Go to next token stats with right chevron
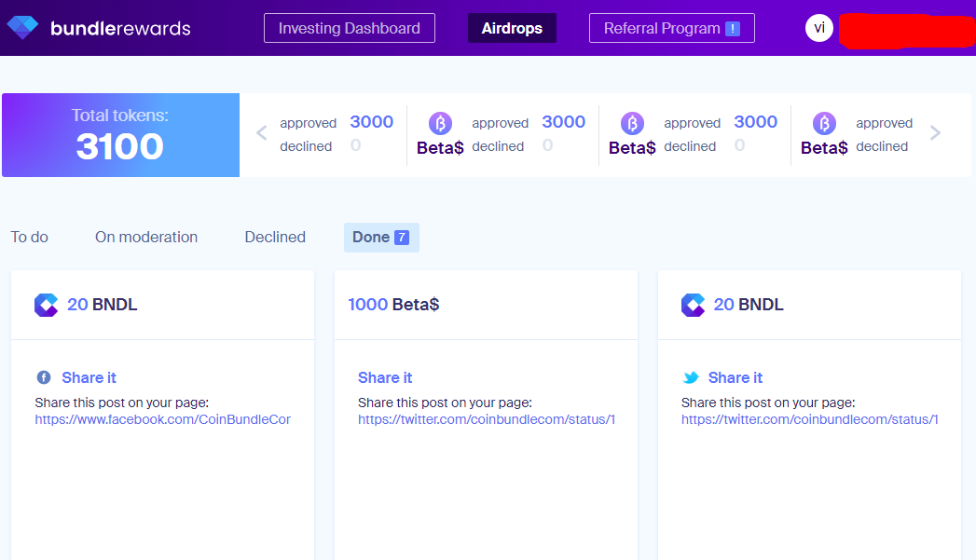Image resolution: width=976 pixels, height=560 pixels. coord(935,132)
